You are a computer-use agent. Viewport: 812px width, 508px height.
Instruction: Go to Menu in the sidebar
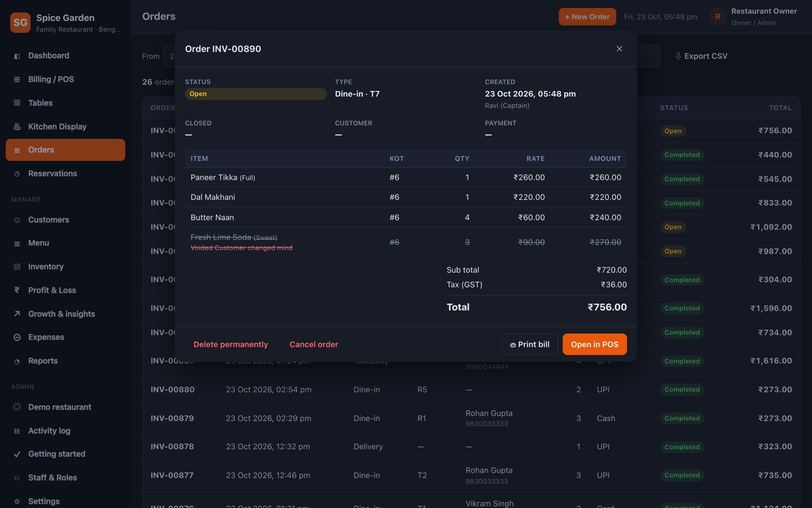coord(65,243)
